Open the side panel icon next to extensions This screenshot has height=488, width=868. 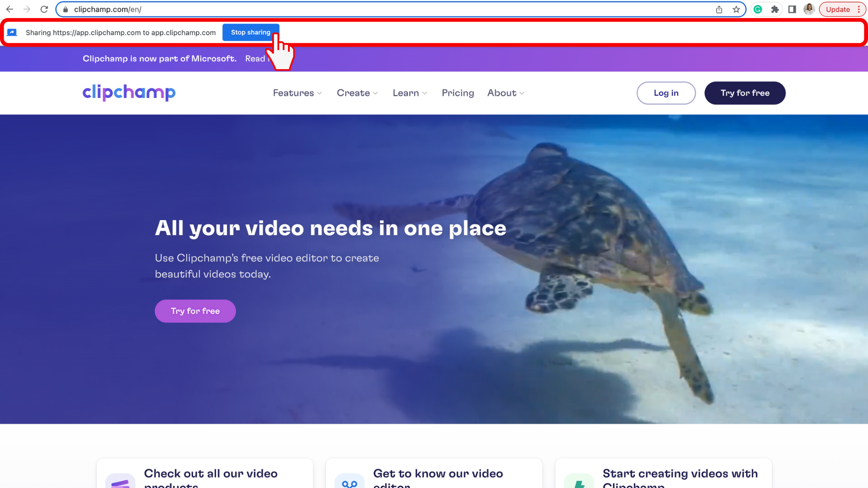point(792,9)
